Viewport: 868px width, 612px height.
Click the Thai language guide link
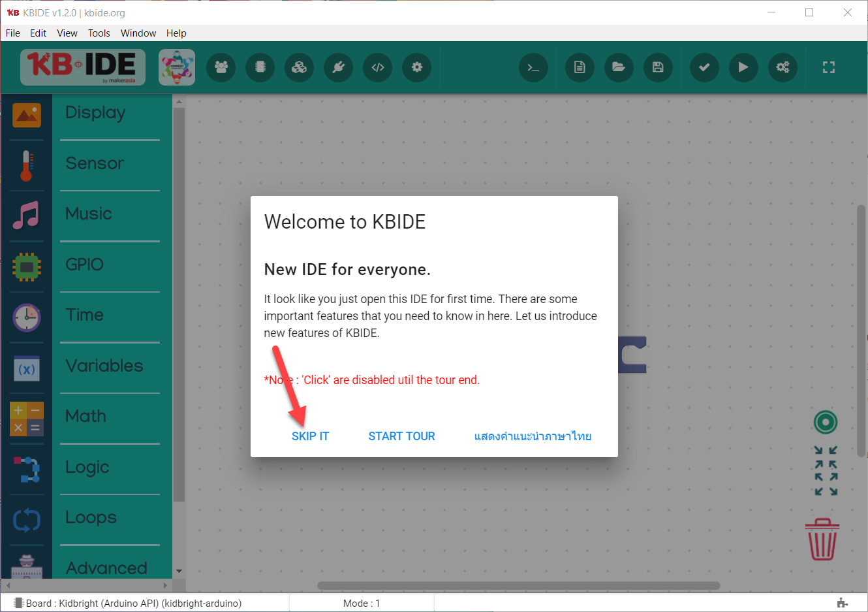pyautogui.click(x=533, y=436)
